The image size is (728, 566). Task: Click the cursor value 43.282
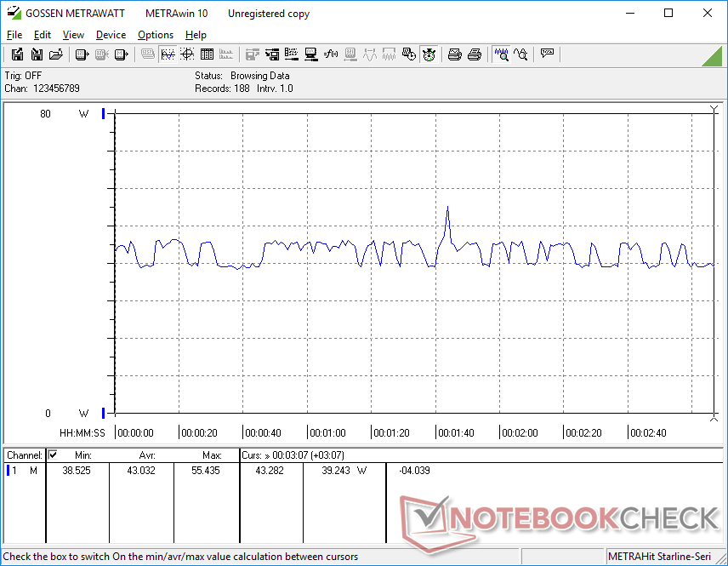[x=270, y=471]
